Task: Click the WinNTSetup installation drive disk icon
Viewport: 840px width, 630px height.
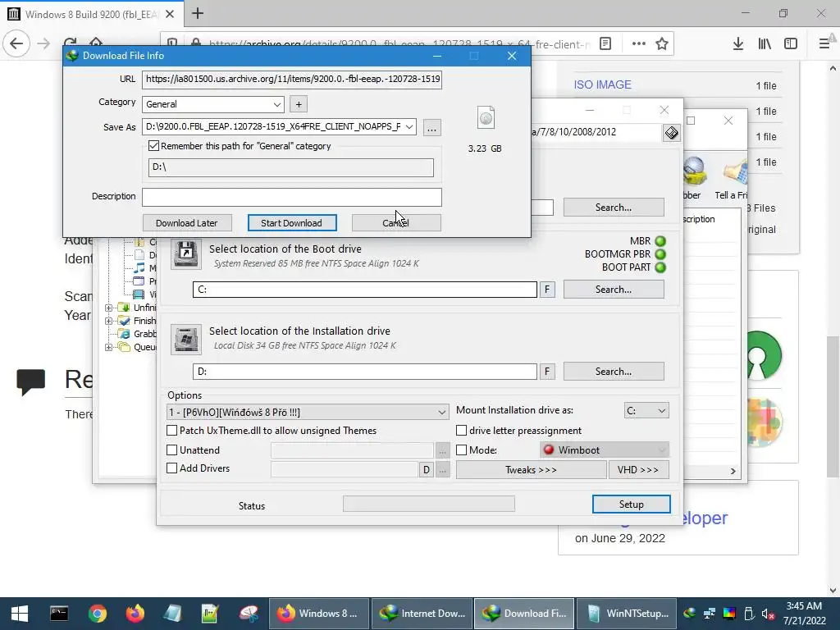Action: [x=186, y=339]
